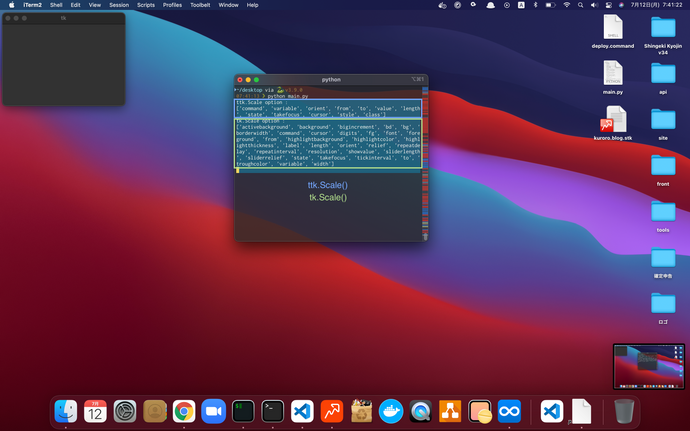The height and width of the screenshot is (431, 690).
Task: Select the Shingeki Kyojin v34 folder
Action: click(663, 34)
